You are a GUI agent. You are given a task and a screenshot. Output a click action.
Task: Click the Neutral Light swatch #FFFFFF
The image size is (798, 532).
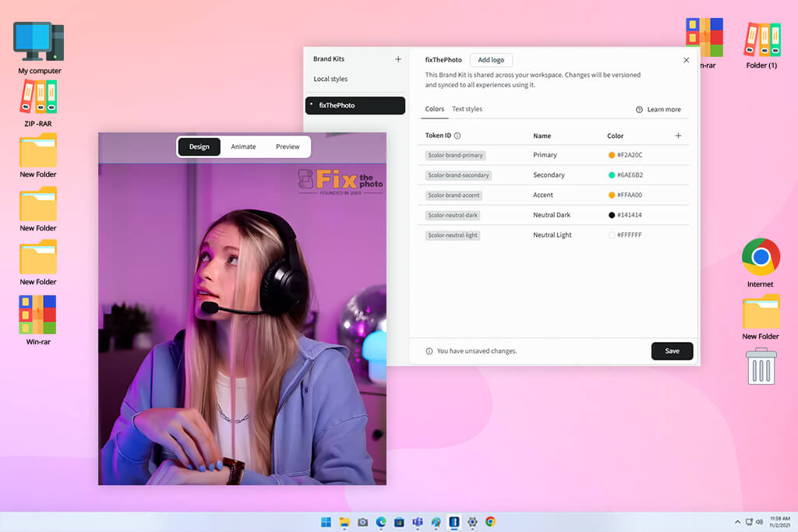pyautogui.click(x=612, y=235)
